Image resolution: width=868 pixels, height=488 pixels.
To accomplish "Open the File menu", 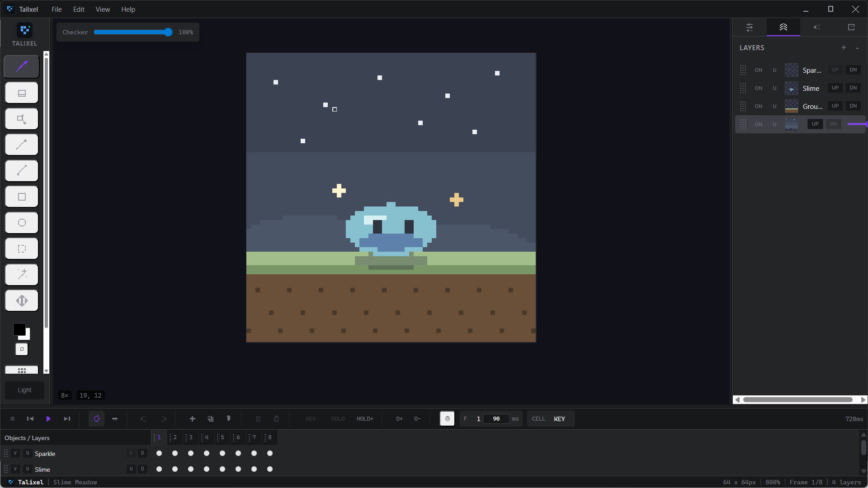I will tap(57, 9).
